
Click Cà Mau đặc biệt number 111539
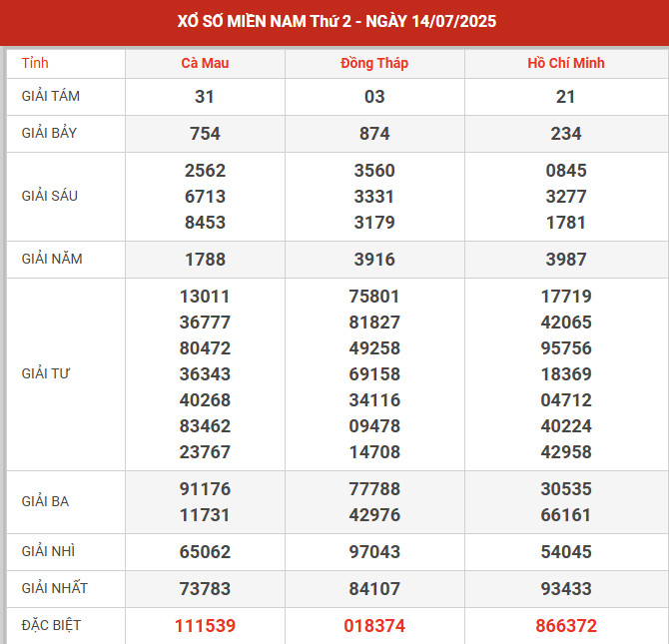point(205,626)
